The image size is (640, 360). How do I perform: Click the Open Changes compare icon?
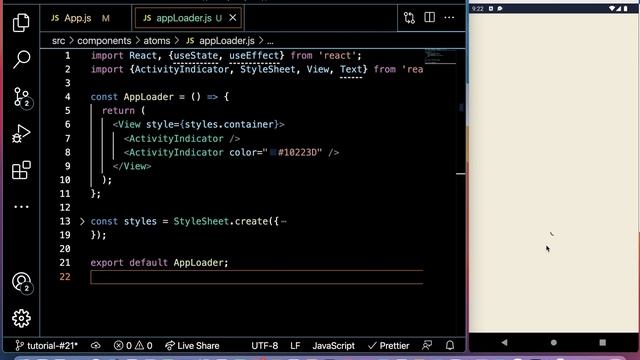409,18
